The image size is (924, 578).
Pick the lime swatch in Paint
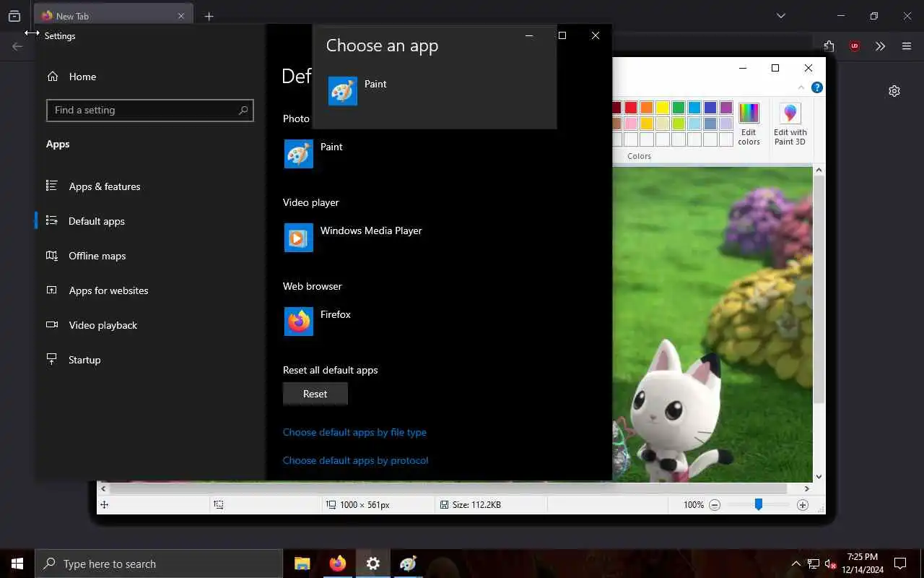pos(679,124)
